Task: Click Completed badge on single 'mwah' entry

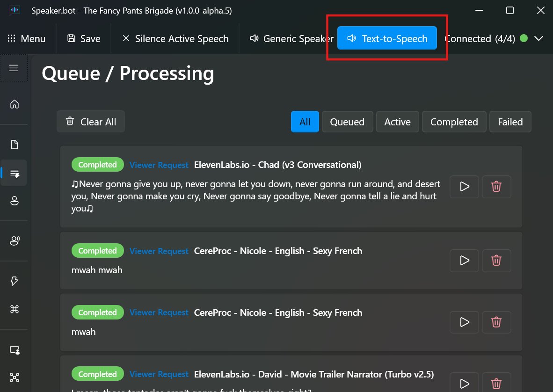Action: pos(98,312)
